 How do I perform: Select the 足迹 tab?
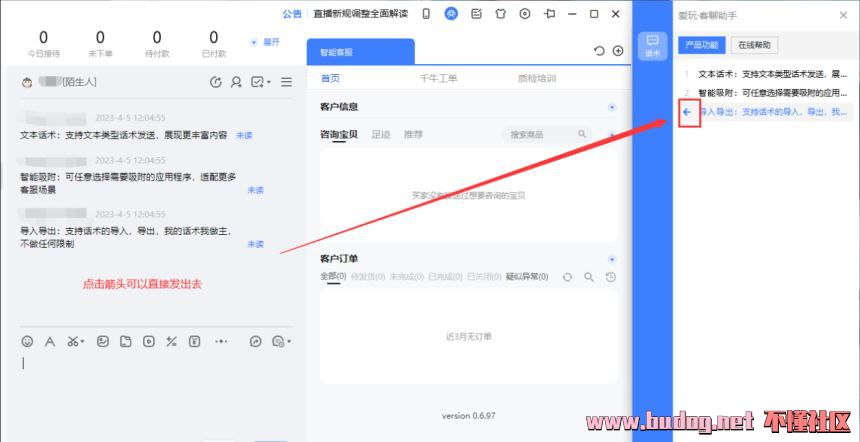coord(381,134)
